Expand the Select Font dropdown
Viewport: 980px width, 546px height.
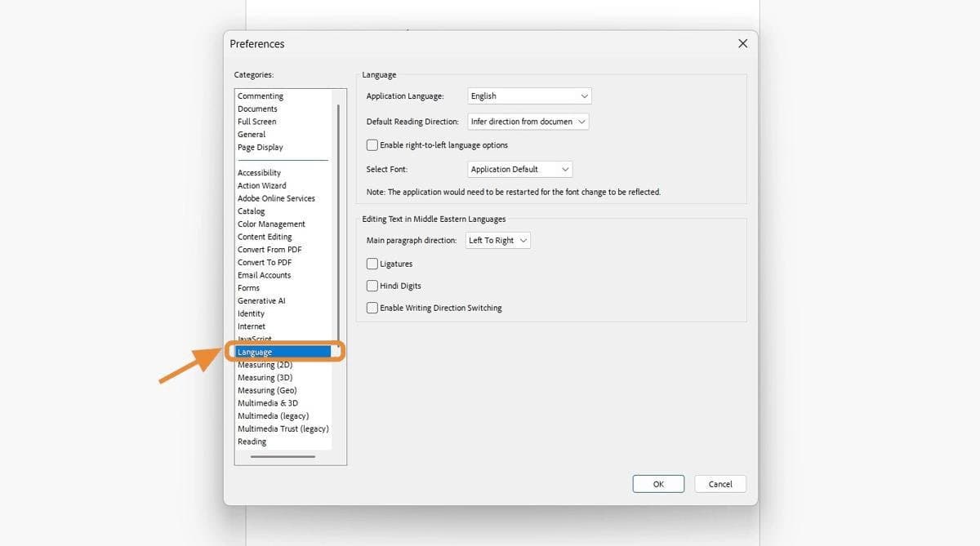[519, 169]
